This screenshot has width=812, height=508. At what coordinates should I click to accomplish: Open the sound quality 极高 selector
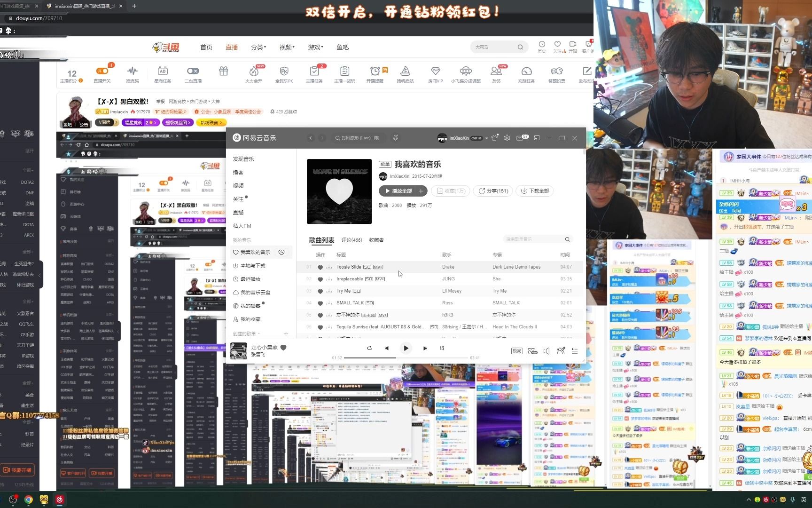(516, 351)
